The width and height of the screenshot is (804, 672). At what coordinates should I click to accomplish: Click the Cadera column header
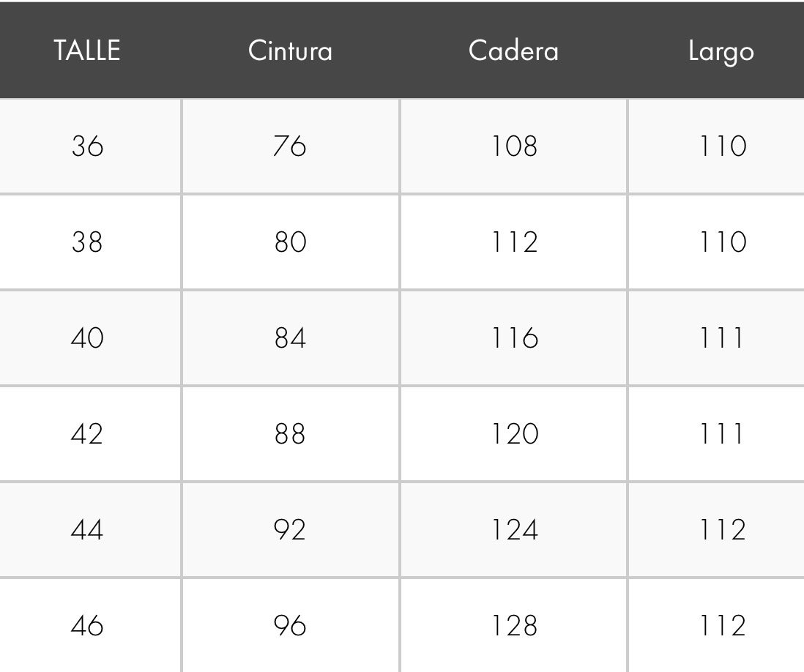pyautogui.click(x=513, y=51)
